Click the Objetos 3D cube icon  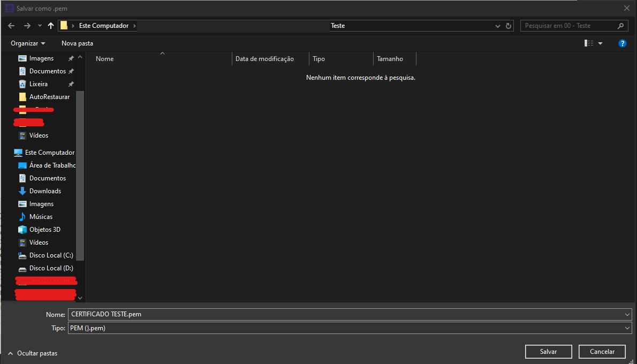click(22, 230)
